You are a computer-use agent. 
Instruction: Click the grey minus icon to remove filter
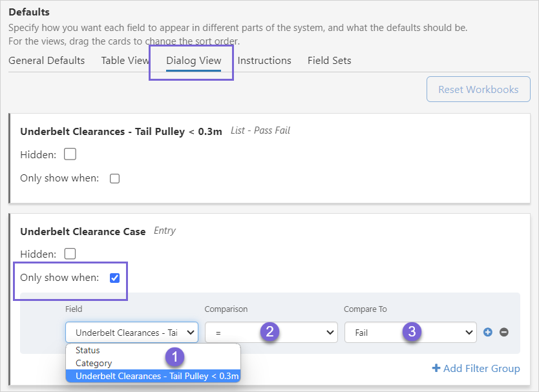(504, 333)
